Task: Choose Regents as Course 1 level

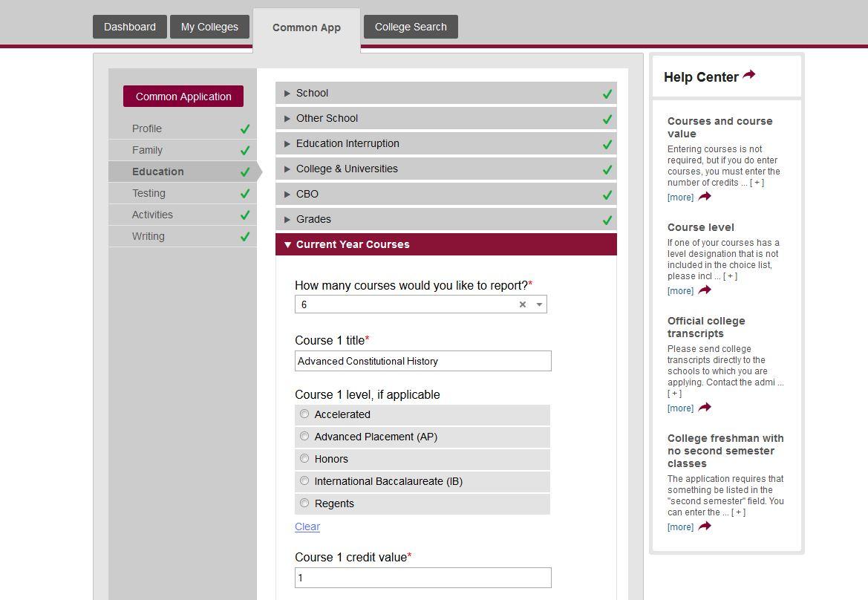Action: (x=304, y=503)
